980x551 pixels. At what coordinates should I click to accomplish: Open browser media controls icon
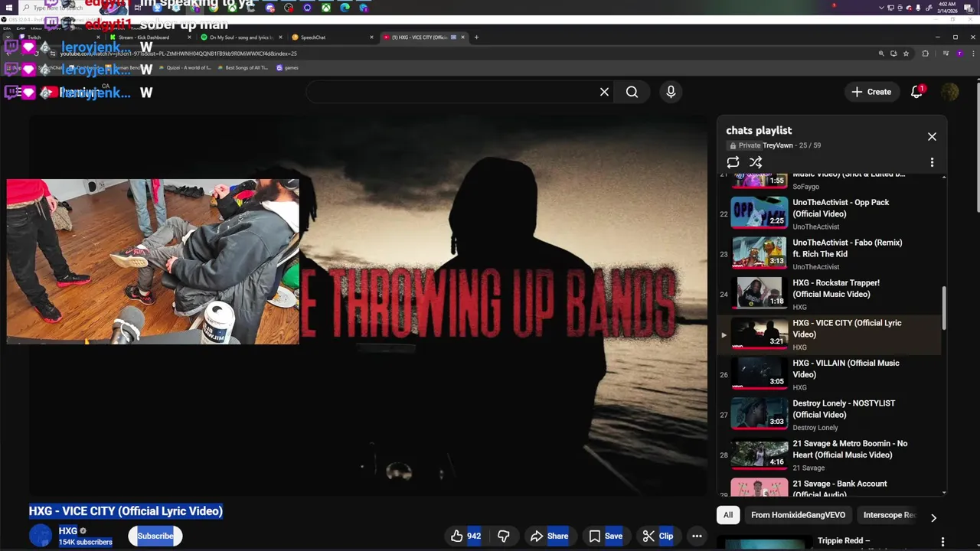click(x=946, y=54)
